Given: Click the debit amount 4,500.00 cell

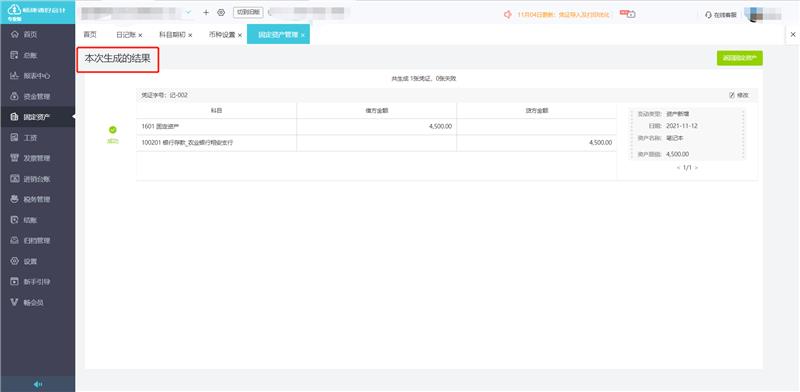Looking at the screenshot, I should 377,127.
